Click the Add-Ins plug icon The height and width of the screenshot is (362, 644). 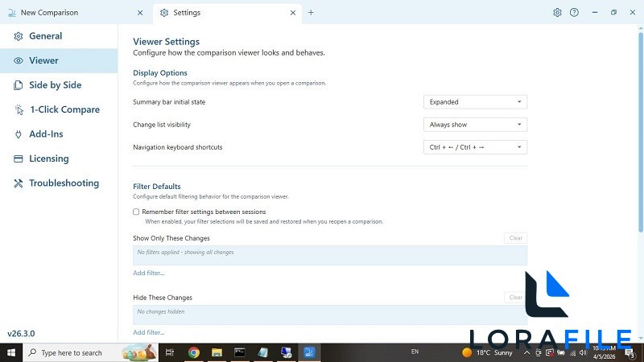click(x=18, y=134)
